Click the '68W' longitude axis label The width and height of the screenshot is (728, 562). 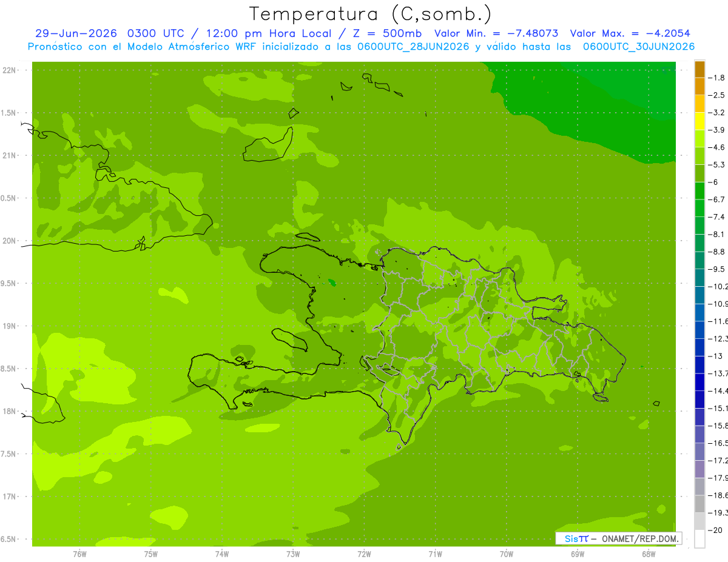pyautogui.click(x=649, y=554)
